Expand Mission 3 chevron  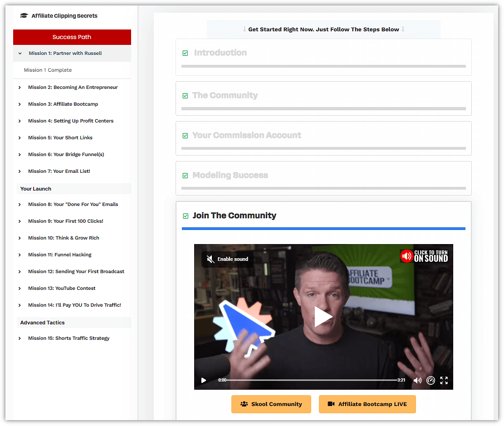coord(20,104)
